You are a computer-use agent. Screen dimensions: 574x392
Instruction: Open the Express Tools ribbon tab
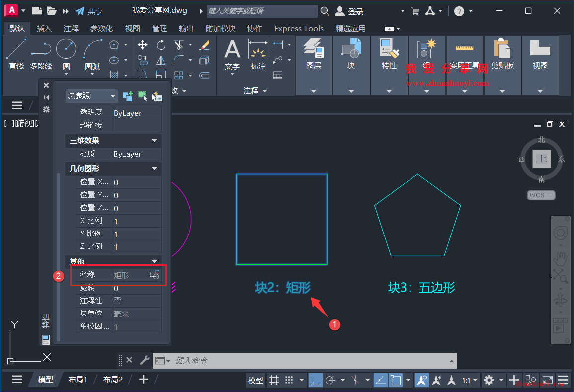click(299, 28)
